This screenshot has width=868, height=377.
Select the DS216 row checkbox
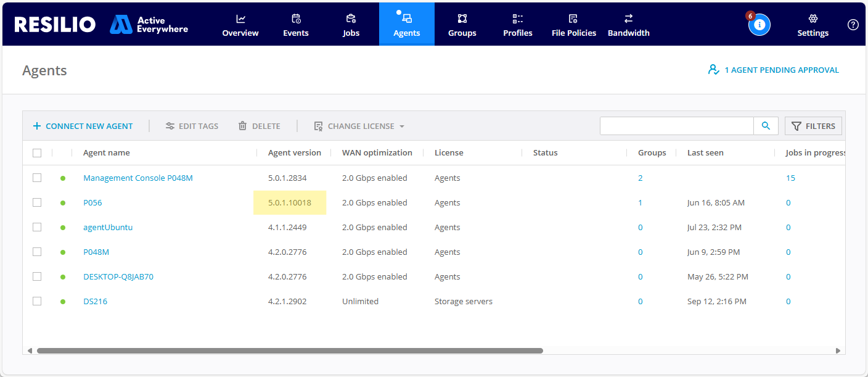click(37, 301)
